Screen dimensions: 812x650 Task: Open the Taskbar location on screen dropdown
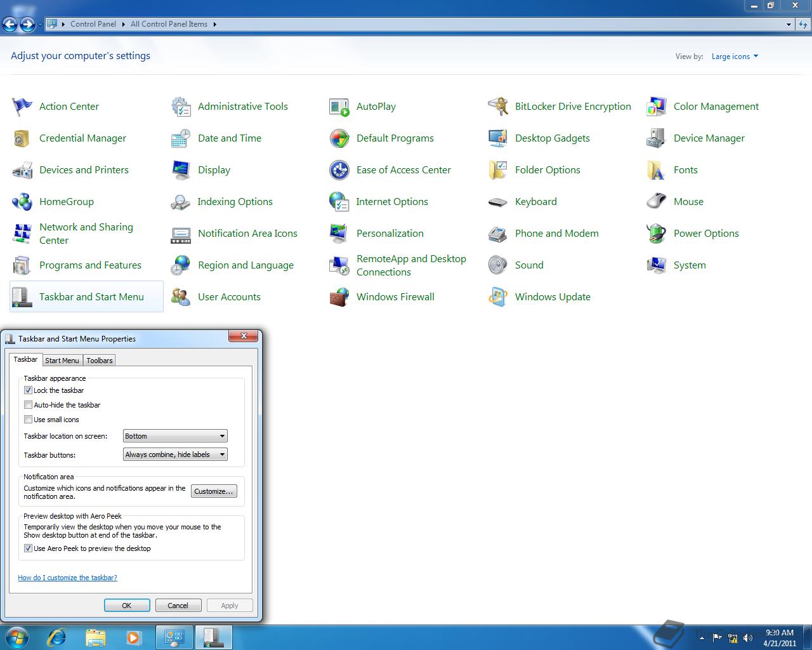point(174,436)
